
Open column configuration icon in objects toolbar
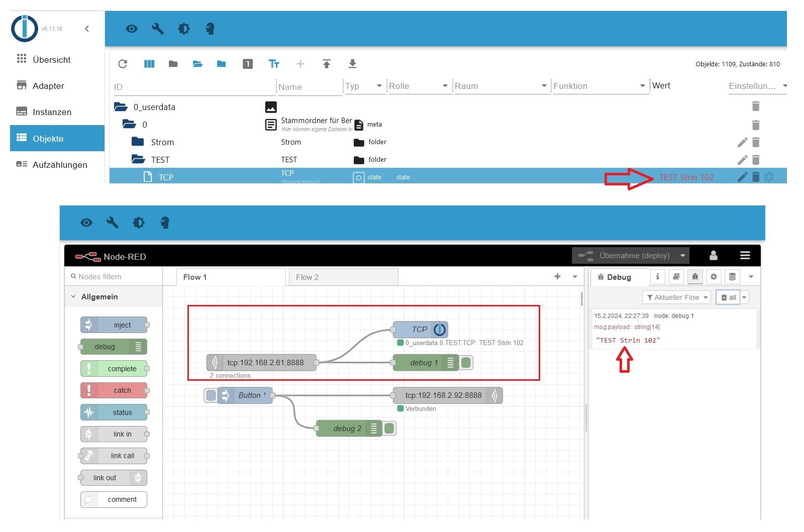(149, 64)
